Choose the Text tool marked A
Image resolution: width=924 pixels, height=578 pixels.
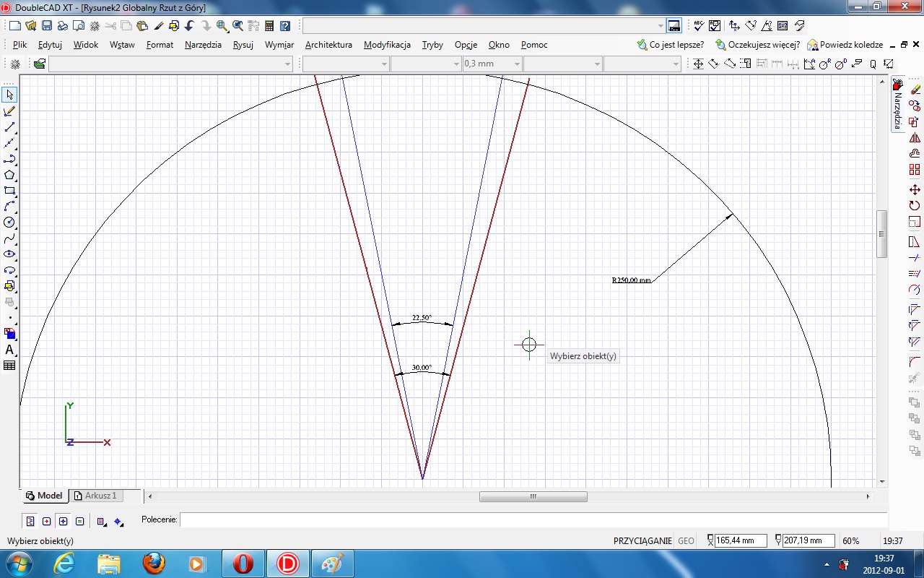pos(9,350)
